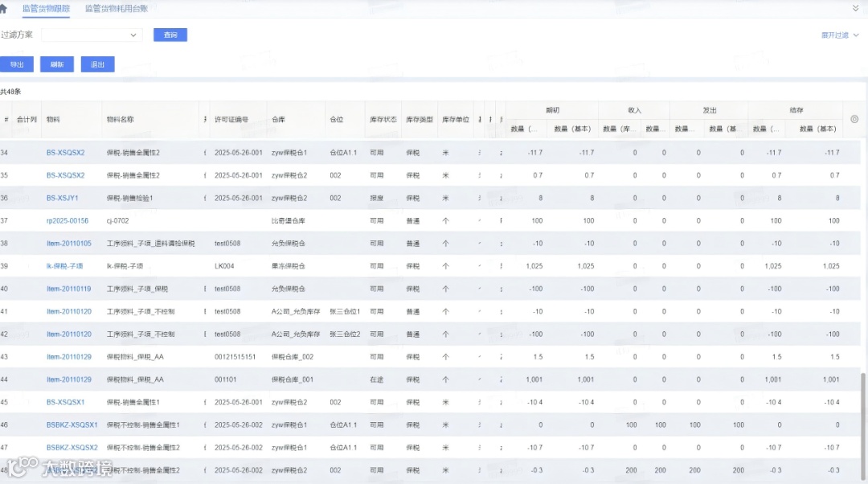This screenshot has width=868, height=484.
Task: Sort by 物料名称 column header
Action: tap(120, 119)
